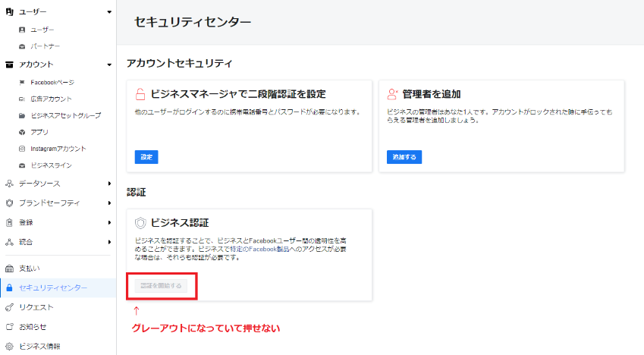Image resolution: width=644 pixels, height=355 pixels.
Task: Select セキュリティセンター in the sidebar
Action: pos(53,288)
